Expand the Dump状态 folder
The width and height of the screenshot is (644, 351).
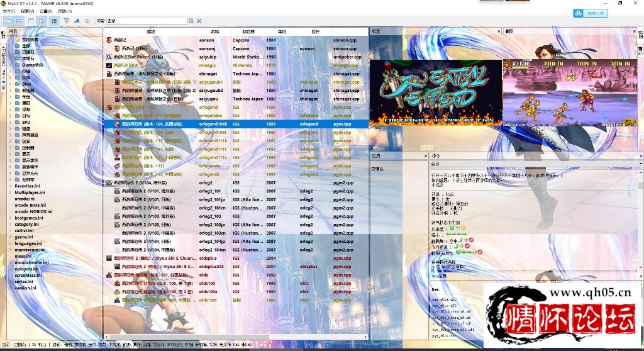(x=11, y=65)
